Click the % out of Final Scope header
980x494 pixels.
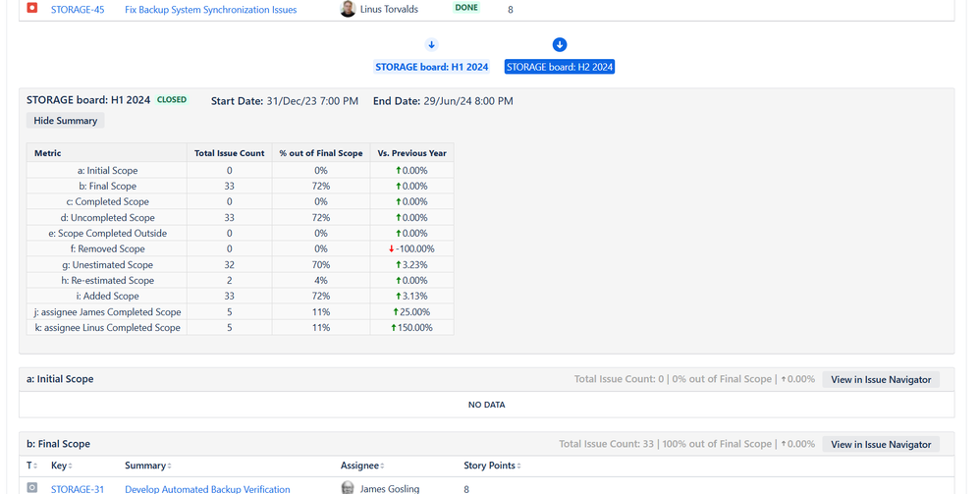point(321,153)
